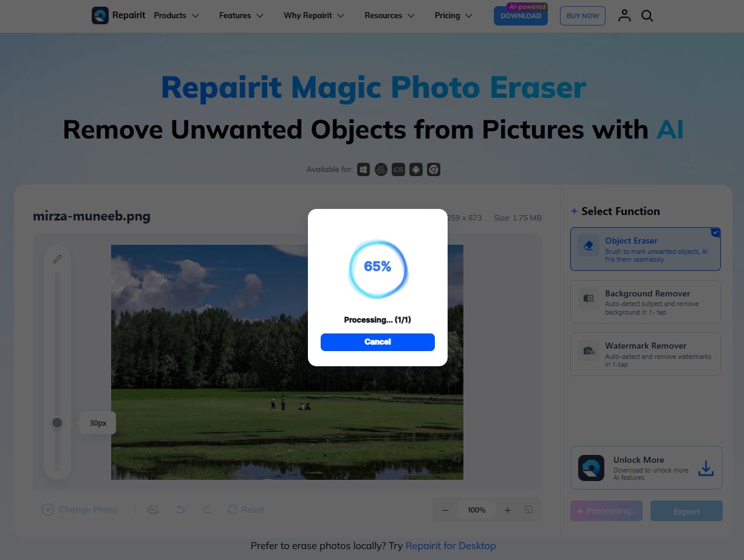Click the Object Eraser icon
This screenshot has height=560, width=744.
pyautogui.click(x=589, y=246)
